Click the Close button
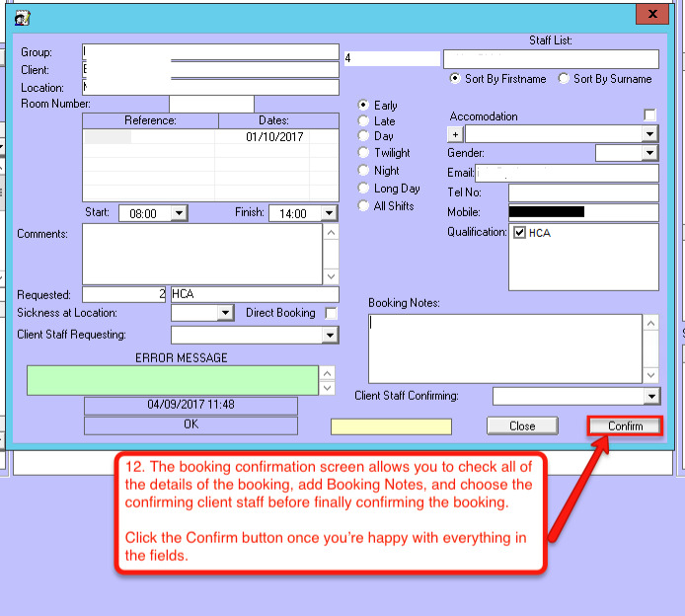 coord(522,425)
